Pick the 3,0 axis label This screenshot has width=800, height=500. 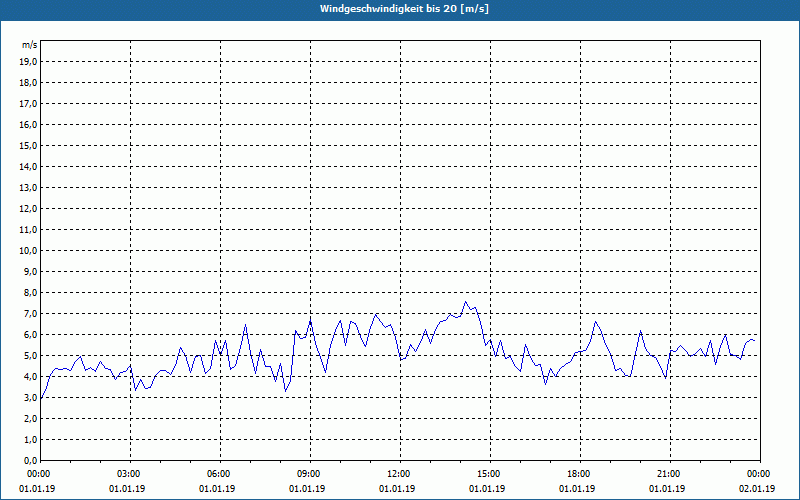tap(30, 397)
